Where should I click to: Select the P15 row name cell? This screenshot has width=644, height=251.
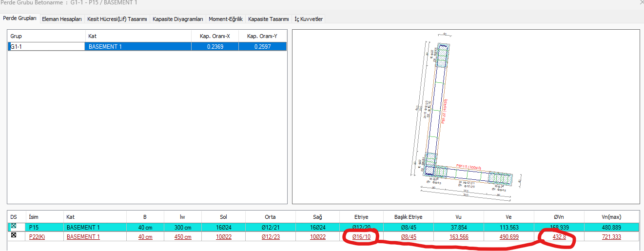point(34,227)
